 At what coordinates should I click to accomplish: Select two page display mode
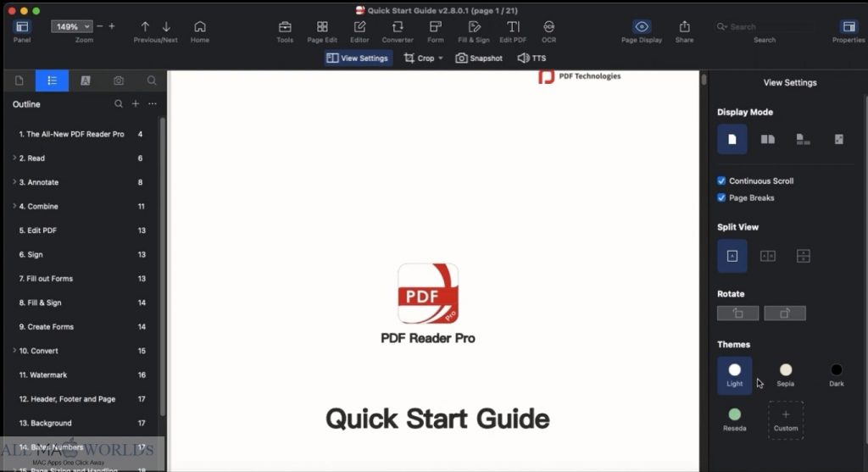768,139
